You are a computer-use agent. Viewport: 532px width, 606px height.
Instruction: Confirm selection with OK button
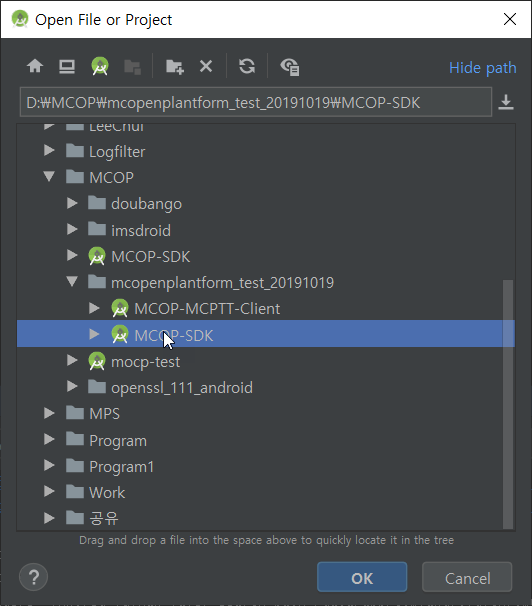tap(362, 577)
